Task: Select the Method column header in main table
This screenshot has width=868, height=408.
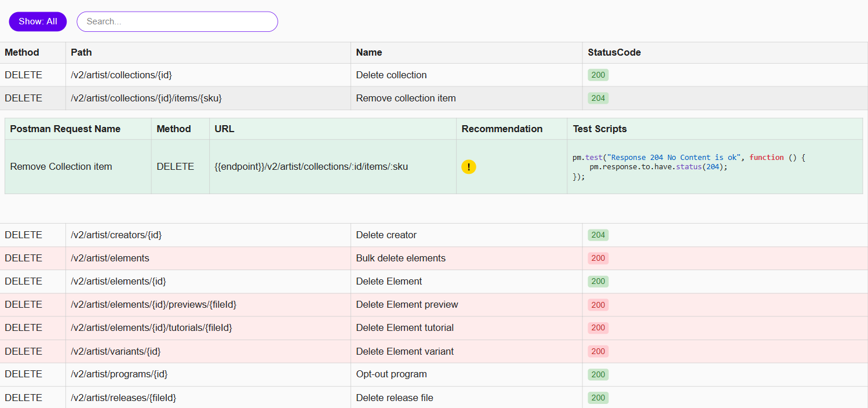Action: [22, 53]
